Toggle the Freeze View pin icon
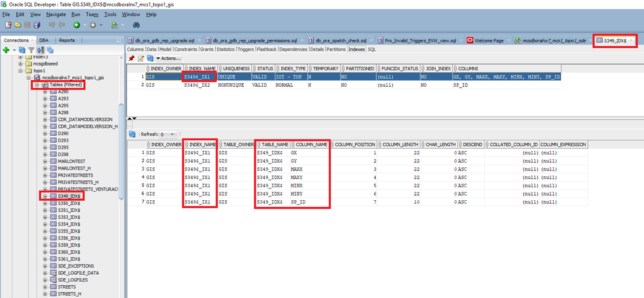Screen dimensions: 644x298 132,59
